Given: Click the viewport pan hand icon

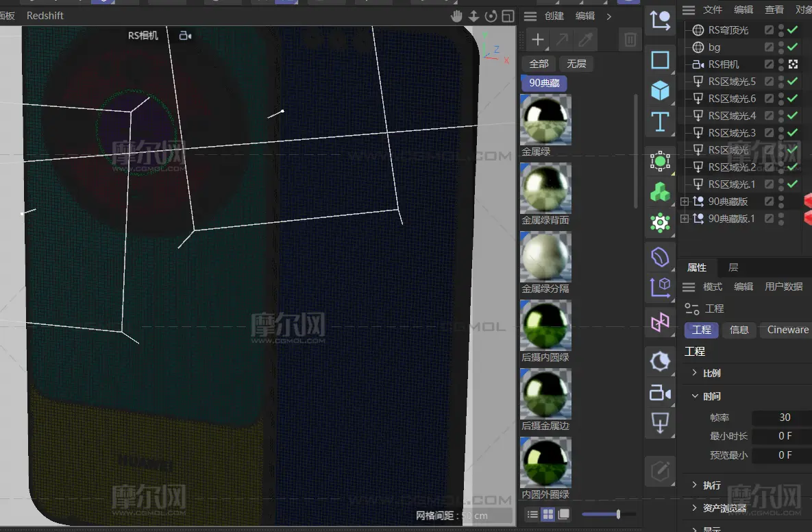Looking at the screenshot, I should (456, 16).
